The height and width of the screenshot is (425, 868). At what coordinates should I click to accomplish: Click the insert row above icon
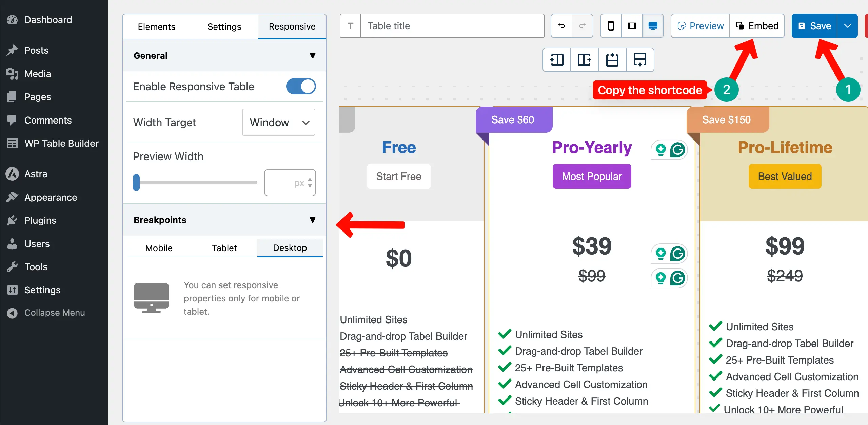(612, 60)
